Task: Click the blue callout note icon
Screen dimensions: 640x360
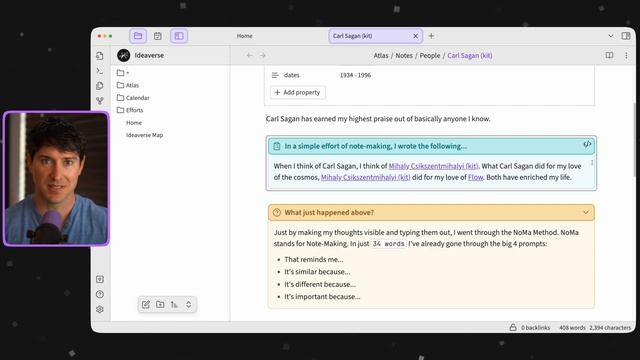Action: (277, 146)
